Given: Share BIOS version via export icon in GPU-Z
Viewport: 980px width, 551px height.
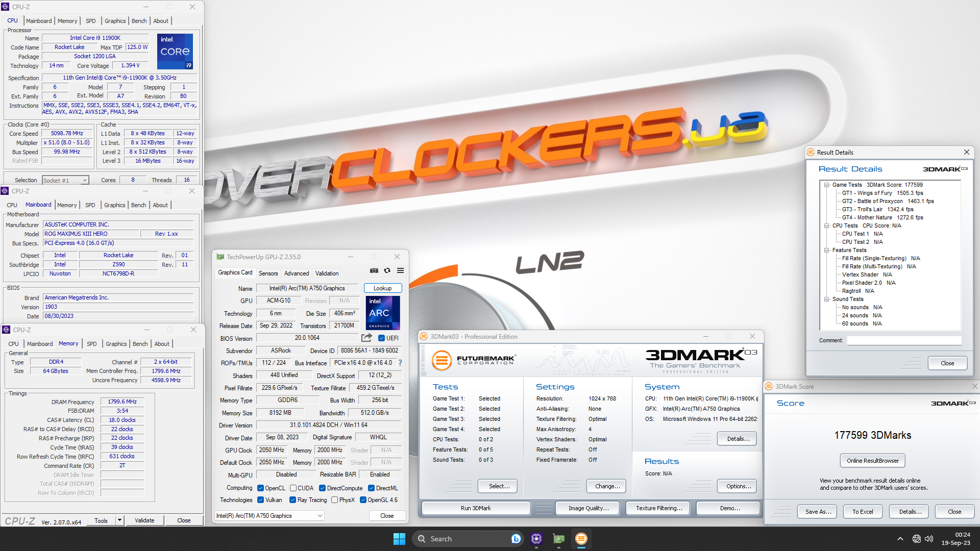Looking at the screenshot, I should (x=366, y=338).
